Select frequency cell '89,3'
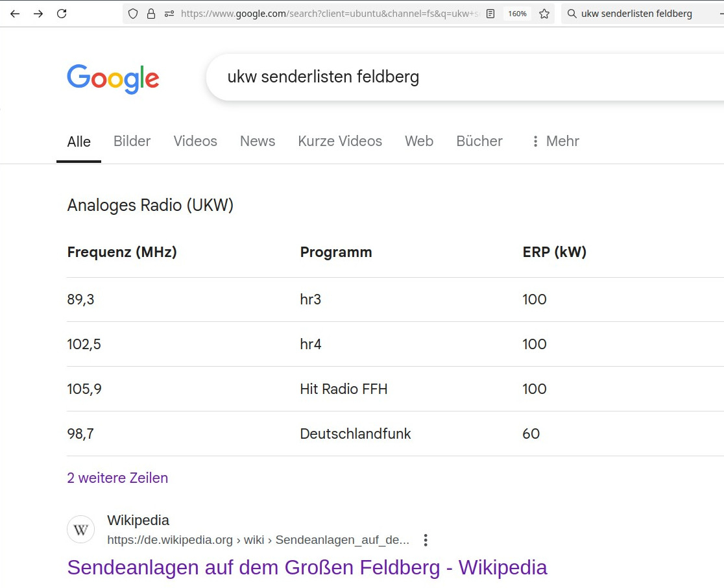 coord(81,299)
